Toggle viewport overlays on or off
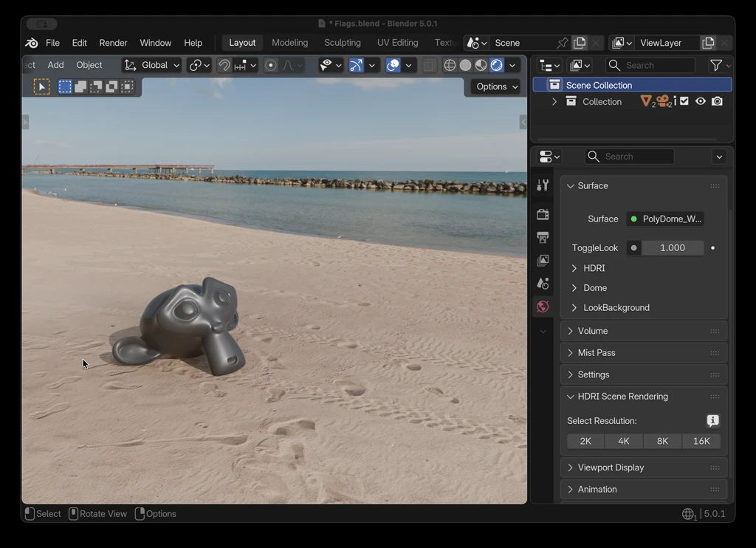Image resolution: width=756 pixels, height=548 pixels. (x=394, y=66)
